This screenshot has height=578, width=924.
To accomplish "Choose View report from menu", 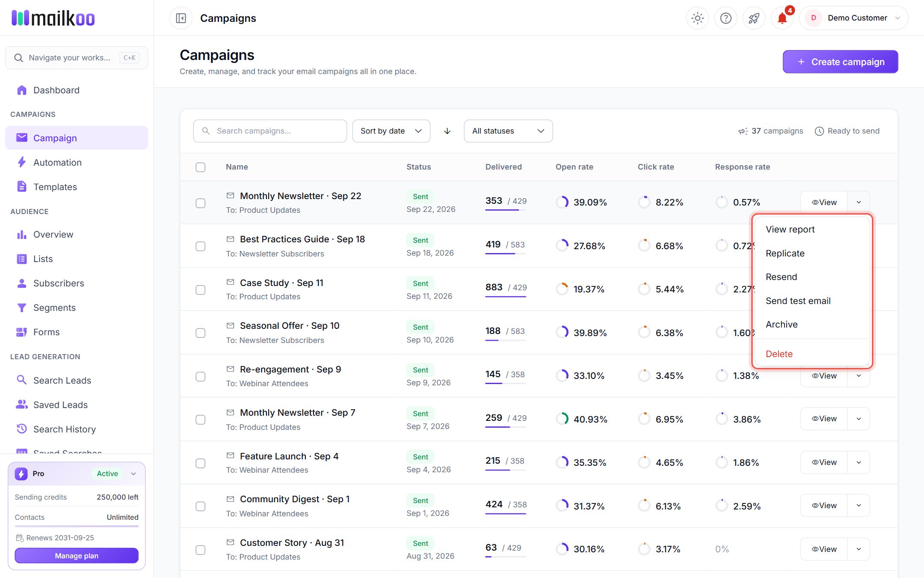I will 812,229.
